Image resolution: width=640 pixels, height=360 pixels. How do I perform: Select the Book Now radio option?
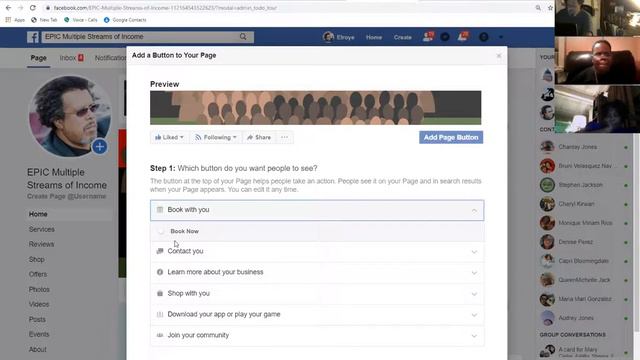point(161,231)
